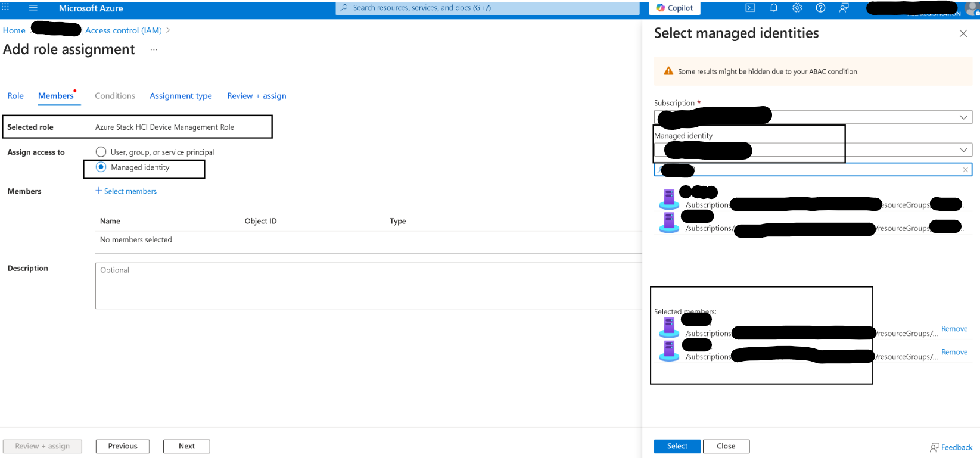Sort by the Name column header
Screen dimensions: 980x458
coord(110,221)
